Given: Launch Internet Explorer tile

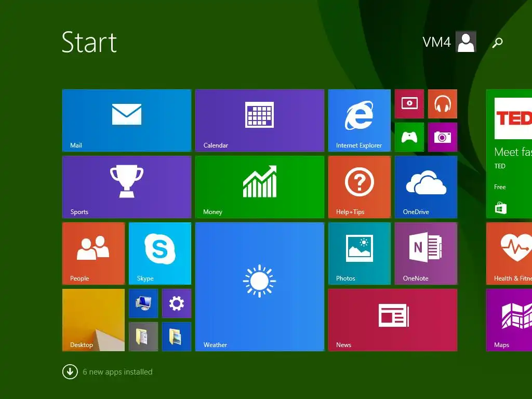Looking at the screenshot, I should (x=360, y=121).
